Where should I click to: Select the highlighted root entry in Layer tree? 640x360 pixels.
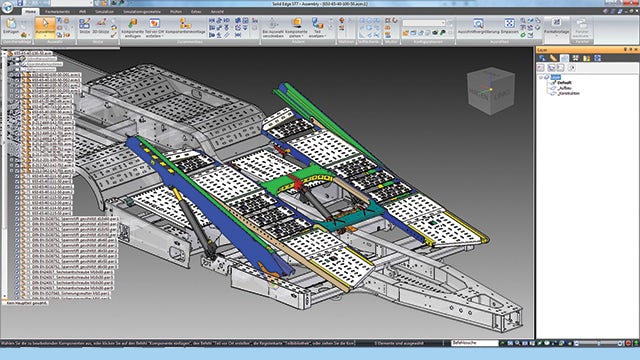(x=556, y=77)
